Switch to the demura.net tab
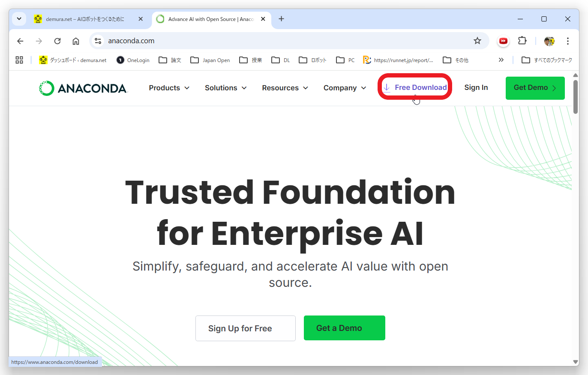The image size is (588, 375). point(85,19)
